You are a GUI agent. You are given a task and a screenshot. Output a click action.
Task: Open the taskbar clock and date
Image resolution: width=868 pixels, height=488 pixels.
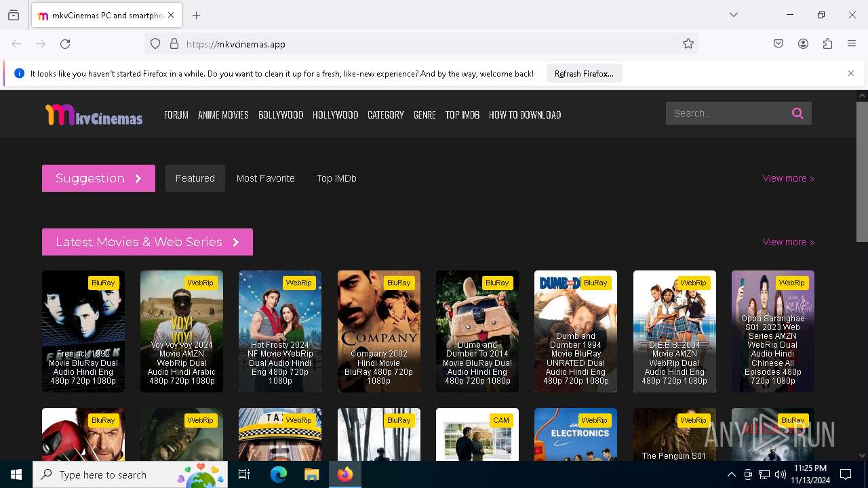(810, 474)
